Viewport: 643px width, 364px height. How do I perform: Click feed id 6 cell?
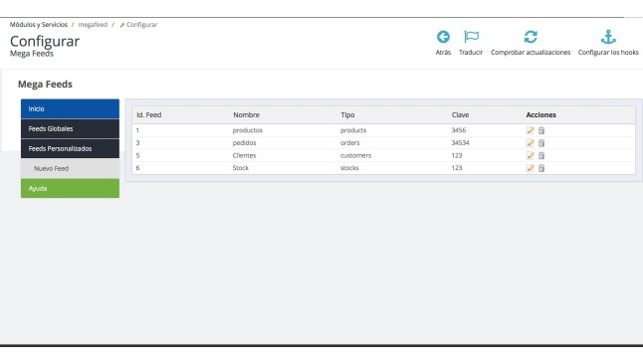pos(137,168)
